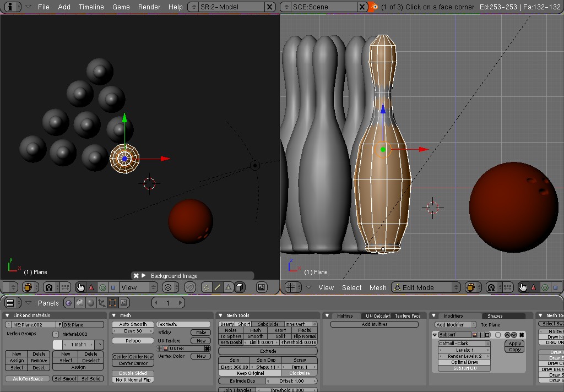Open the SR:2-Model screen selector
Viewport: 564px width, 392px height.
pos(232,7)
